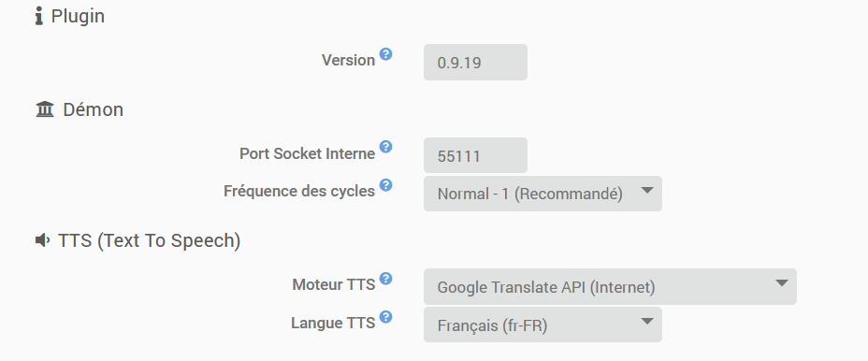Open the help tooltip next to Version
Viewport: 868px width, 361px height.
pos(386,53)
